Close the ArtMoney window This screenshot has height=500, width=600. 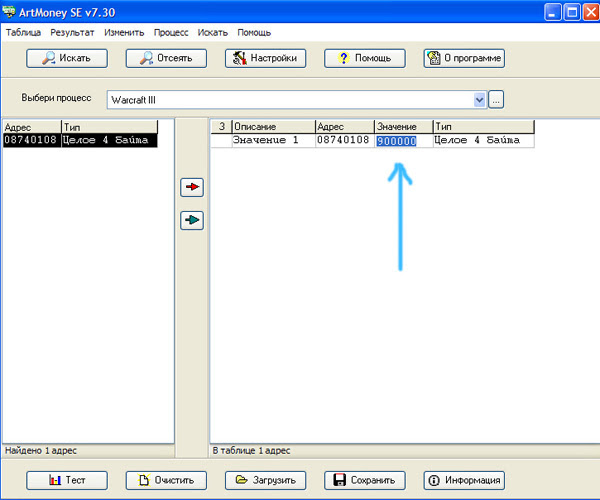click(592, 12)
